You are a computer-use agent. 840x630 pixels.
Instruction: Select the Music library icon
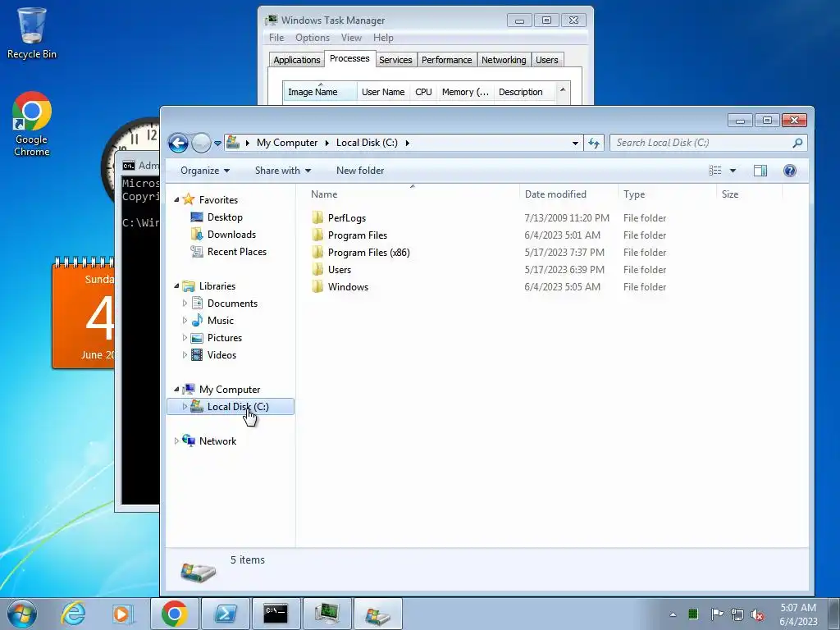point(197,321)
